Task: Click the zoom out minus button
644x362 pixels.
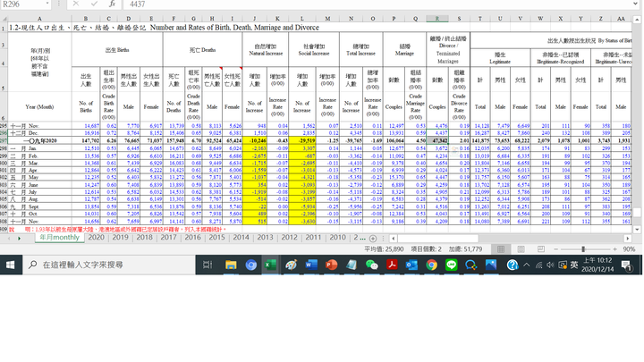Action: click(555, 249)
